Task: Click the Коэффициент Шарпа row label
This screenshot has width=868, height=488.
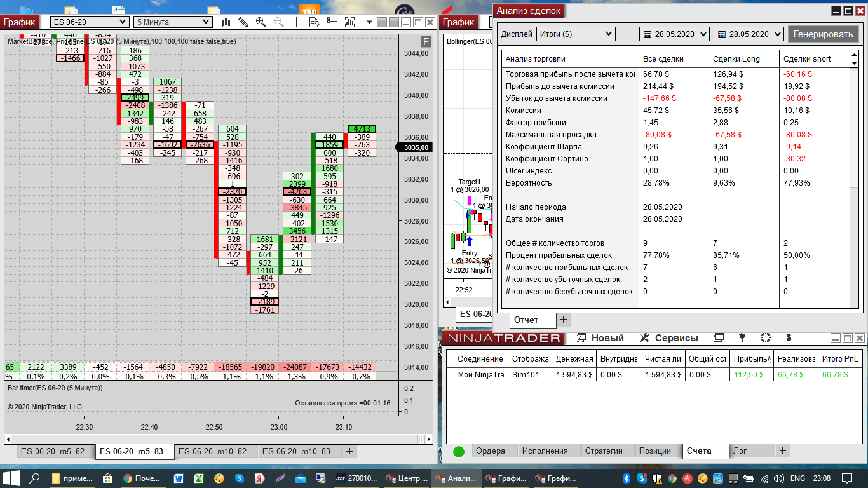Action: point(543,147)
